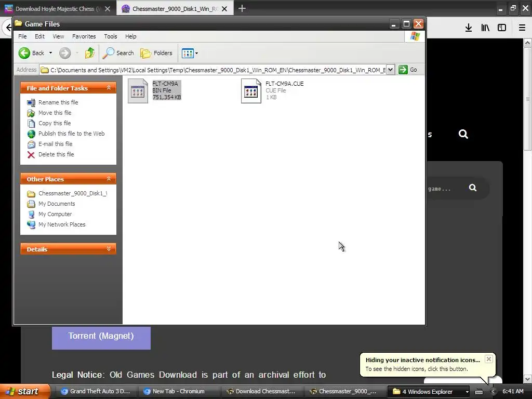Image resolution: width=532 pixels, height=399 pixels.
Task: Open the Search pane in Explorer
Action: coord(118,53)
